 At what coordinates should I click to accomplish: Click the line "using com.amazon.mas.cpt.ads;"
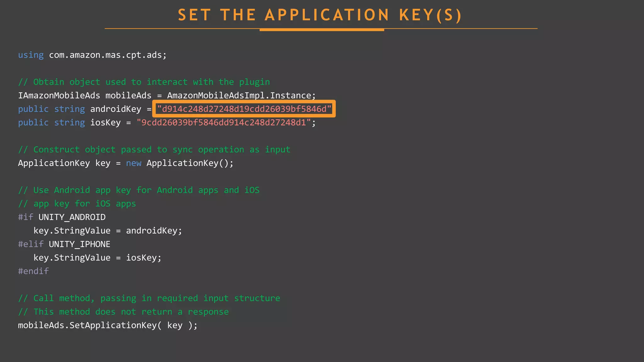(92, 55)
